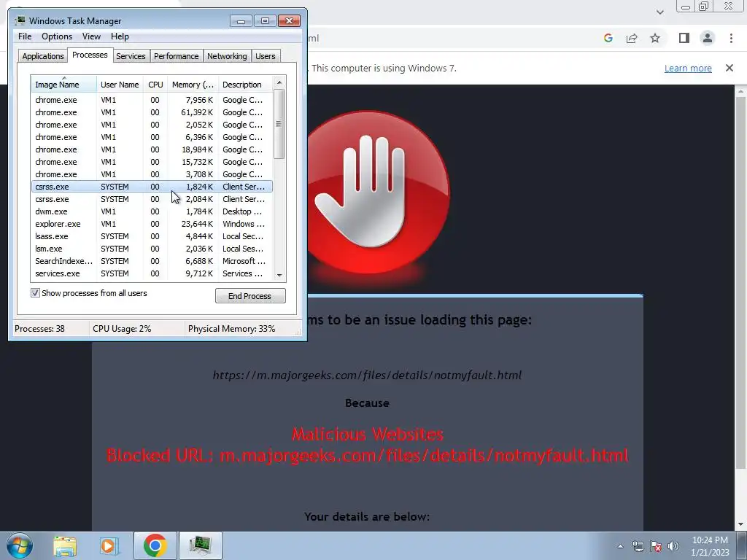
Task: Sort processes by User Name column
Action: (120, 85)
